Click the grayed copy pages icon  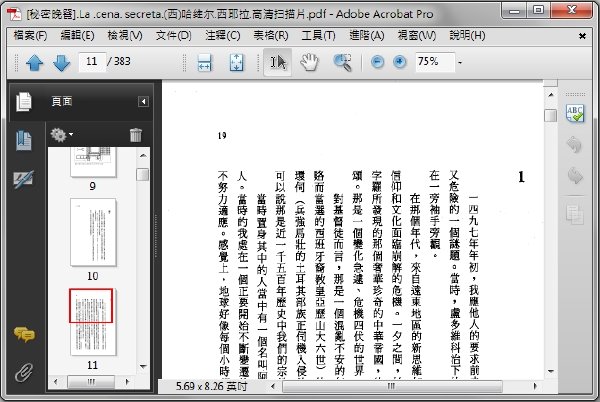(575, 214)
